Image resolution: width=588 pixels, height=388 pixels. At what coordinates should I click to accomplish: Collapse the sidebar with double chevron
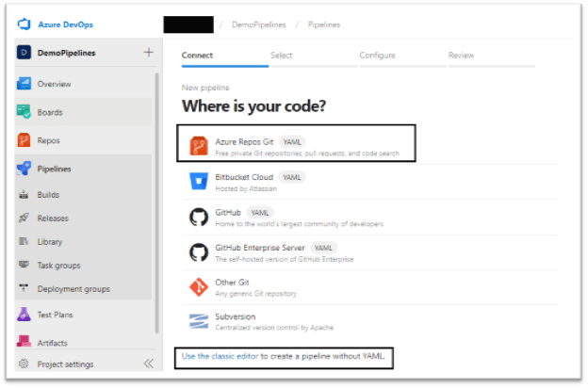(x=149, y=364)
